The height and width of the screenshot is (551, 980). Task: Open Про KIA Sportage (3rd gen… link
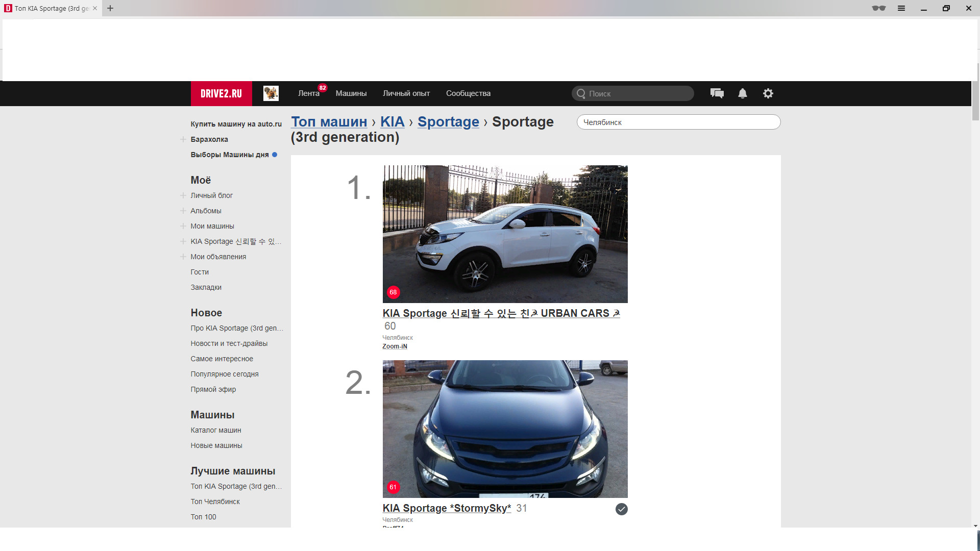pyautogui.click(x=237, y=328)
